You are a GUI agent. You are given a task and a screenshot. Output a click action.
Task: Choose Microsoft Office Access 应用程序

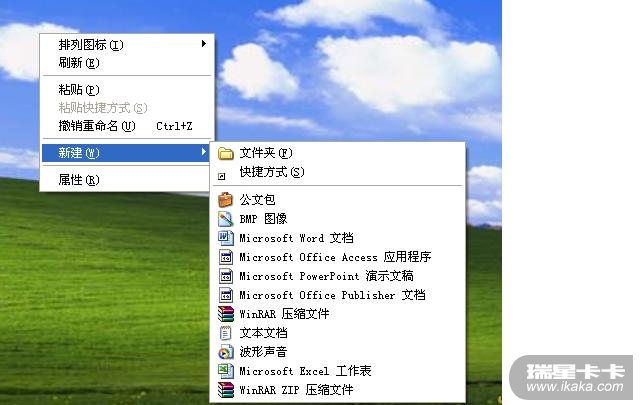click(x=338, y=257)
